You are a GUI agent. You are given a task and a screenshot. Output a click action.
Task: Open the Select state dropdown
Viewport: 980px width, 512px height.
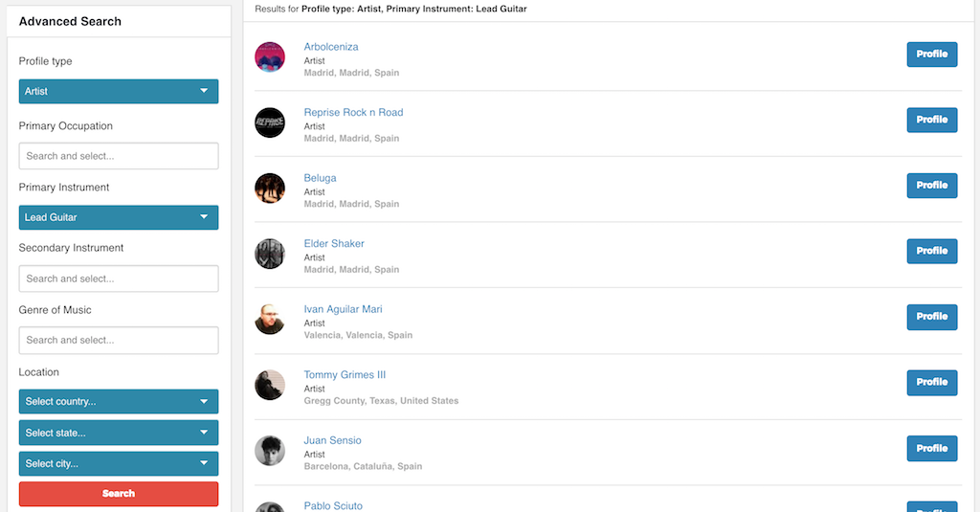pos(119,433)
